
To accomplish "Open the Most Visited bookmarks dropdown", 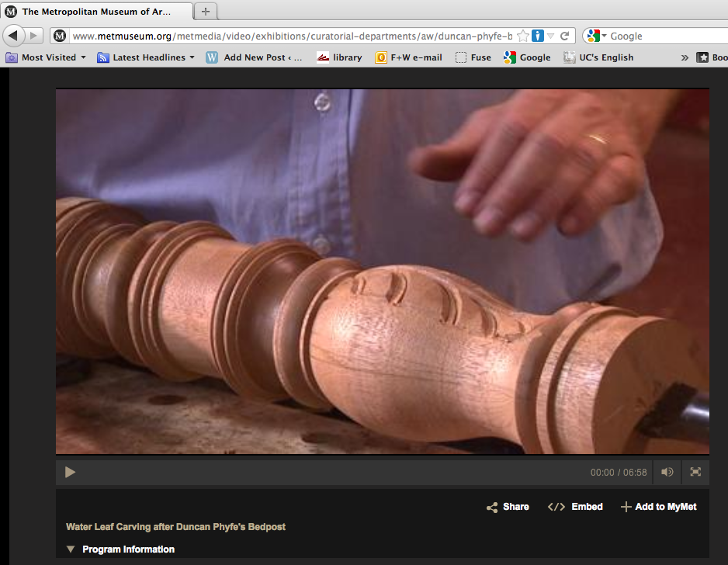I will [47, 57].
